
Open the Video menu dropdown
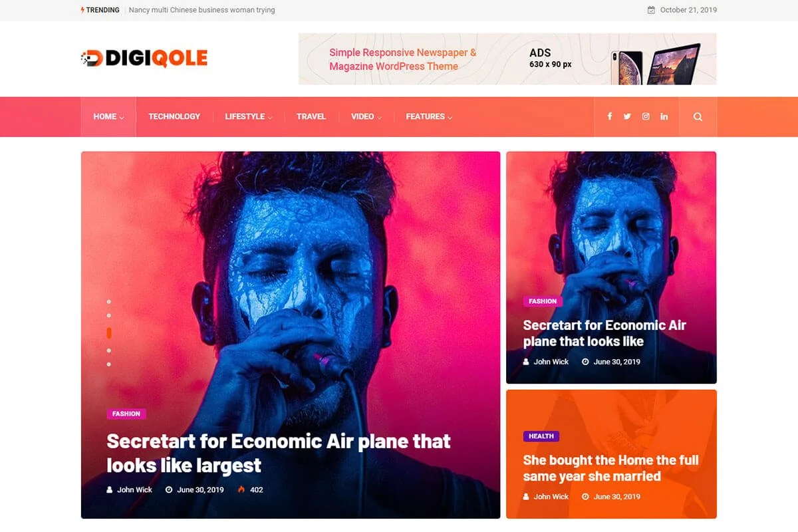366,116
